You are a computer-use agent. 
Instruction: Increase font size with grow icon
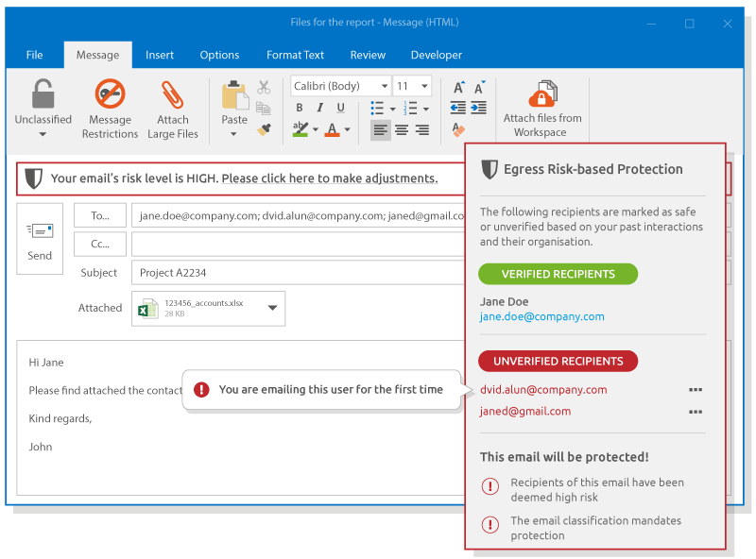click(x=458, y=88)
